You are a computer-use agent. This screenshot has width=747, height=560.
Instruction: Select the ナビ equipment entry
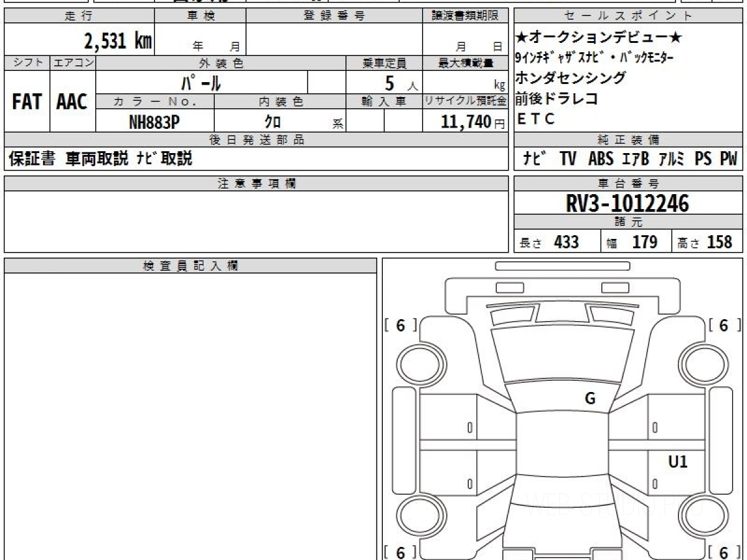533,159
